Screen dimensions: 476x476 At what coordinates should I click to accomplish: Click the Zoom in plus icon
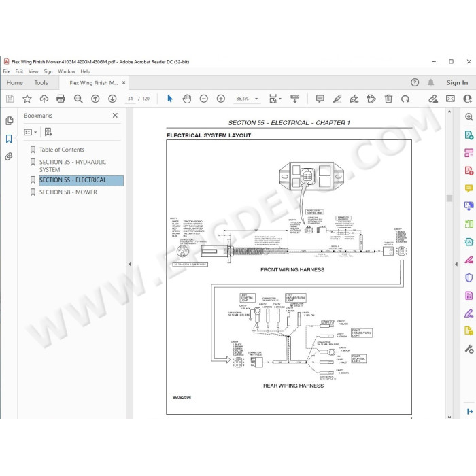tap(221, 99)
